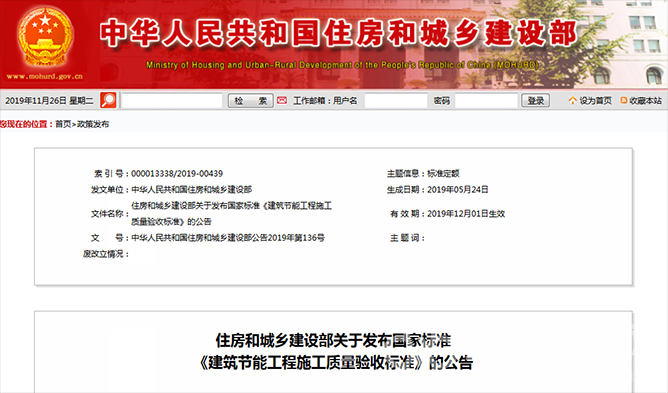Focus the 用户名 username input field
The height and width of the screenshot is (393, 668).
[x=396, y=101]
